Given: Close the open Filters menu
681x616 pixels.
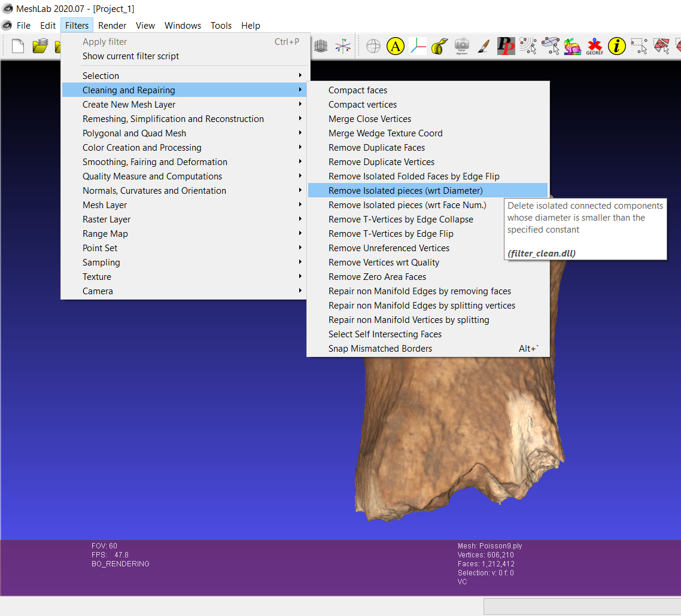Looking at the screenshot, I should point(77,26).
